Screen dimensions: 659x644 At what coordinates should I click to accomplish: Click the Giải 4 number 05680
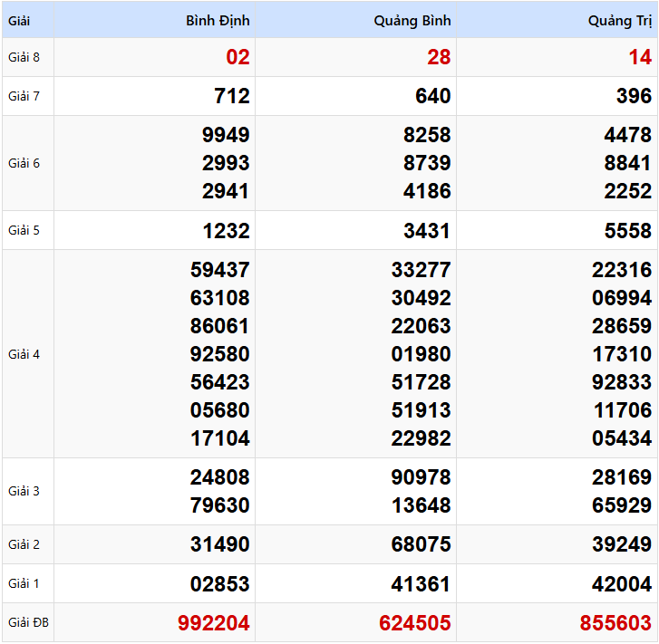(x=220, y=410)
